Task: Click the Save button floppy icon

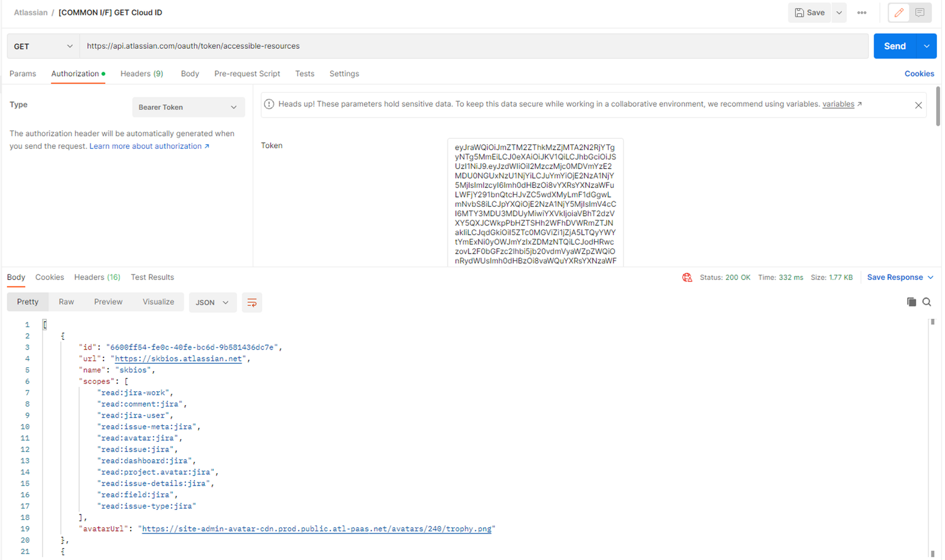Action: [x=800, y=12]
